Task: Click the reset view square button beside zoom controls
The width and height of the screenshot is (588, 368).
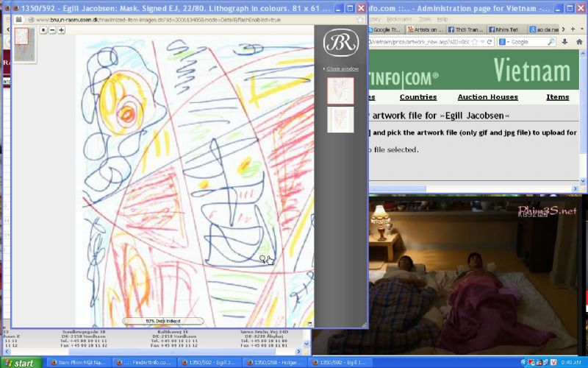Action: 43,30
